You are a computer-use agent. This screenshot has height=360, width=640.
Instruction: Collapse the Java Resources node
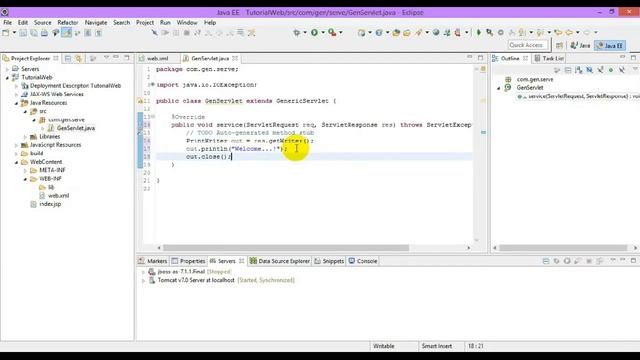[x=16, y=103]
